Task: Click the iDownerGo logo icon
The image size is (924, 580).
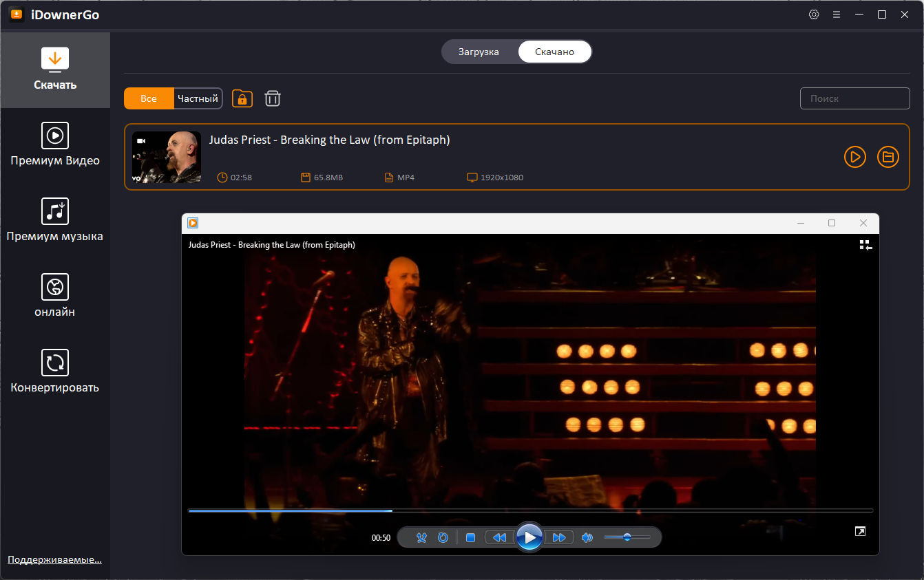Action: coord(17,14)
